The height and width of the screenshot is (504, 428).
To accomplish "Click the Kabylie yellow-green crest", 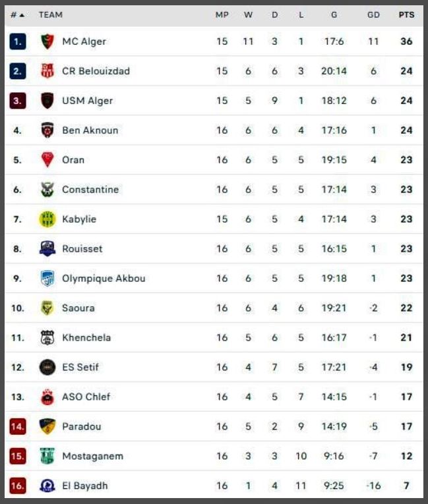I will coord(47,219).
